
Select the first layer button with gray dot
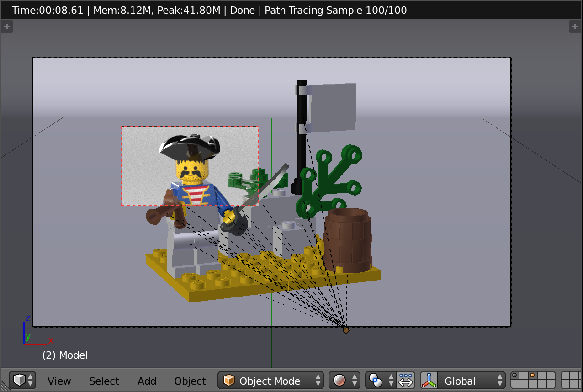515,376
